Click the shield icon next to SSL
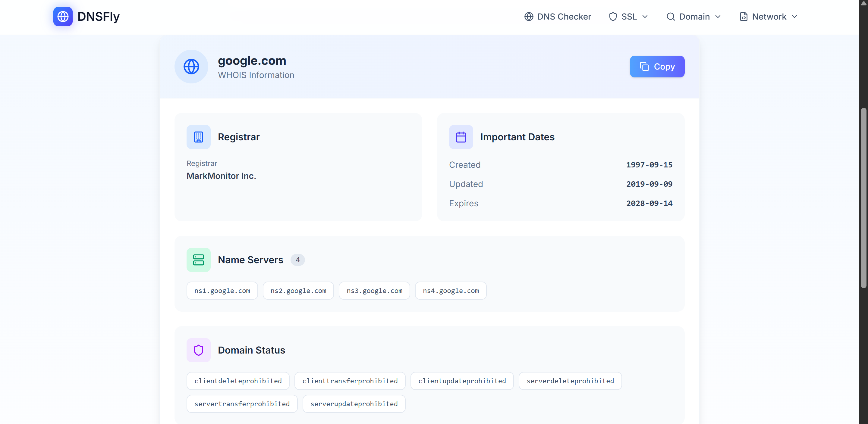The height and width of the screenshot is (424, 868). [613, 16]
